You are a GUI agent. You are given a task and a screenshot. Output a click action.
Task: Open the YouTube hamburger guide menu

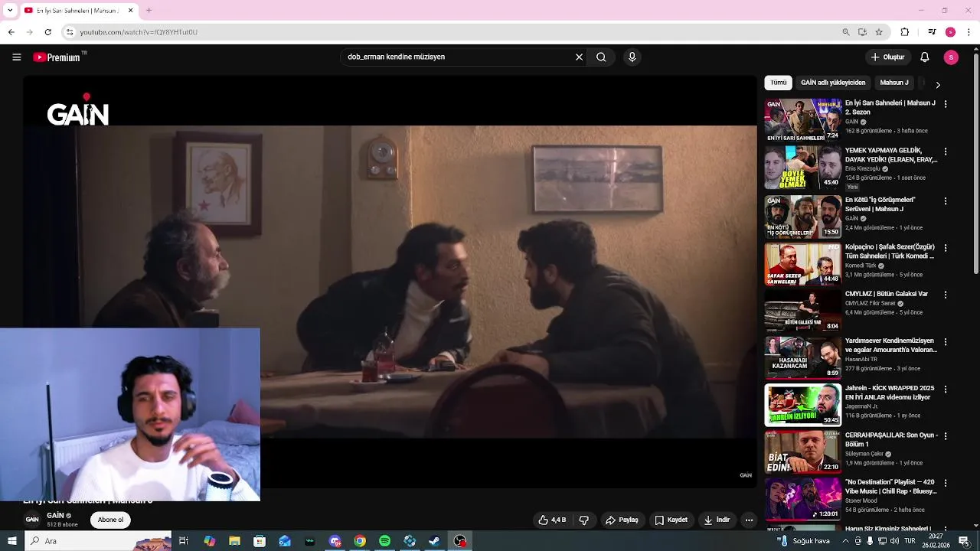16,57
